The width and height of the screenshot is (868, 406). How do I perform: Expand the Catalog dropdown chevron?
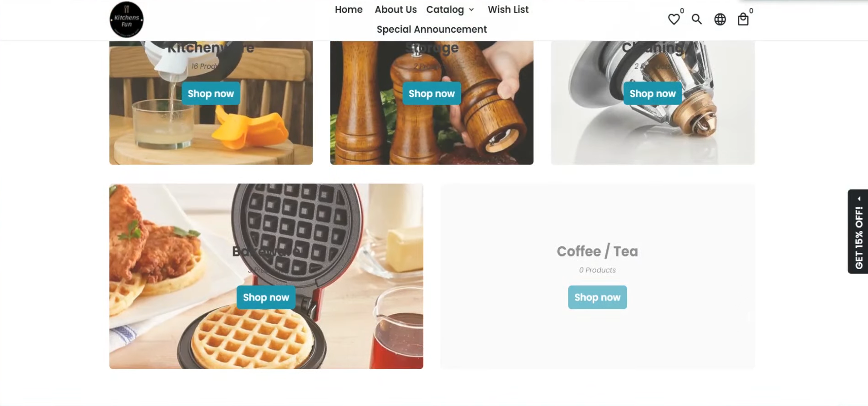(471, 10)
